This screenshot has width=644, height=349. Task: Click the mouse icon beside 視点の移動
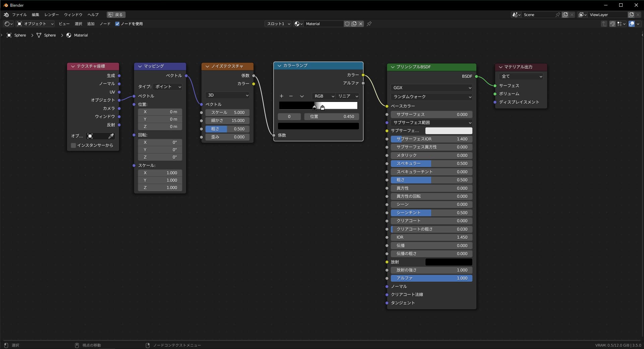click(x=77, y=345)
